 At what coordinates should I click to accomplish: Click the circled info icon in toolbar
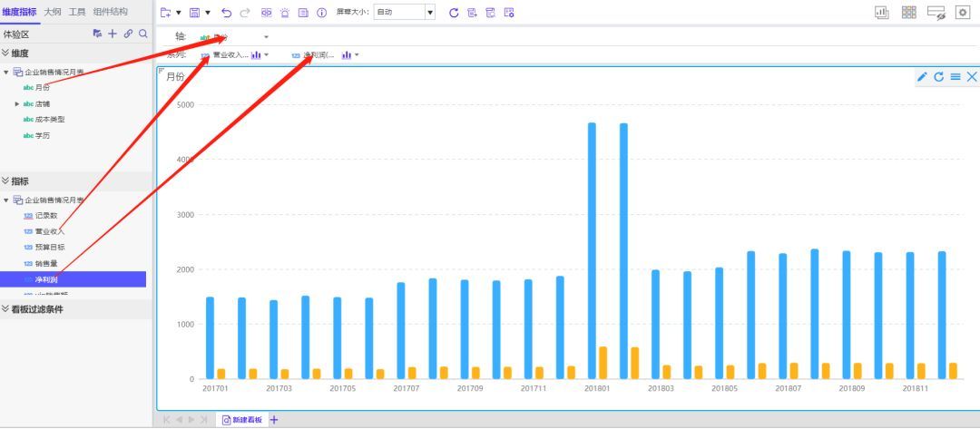[x=322, y=13]
